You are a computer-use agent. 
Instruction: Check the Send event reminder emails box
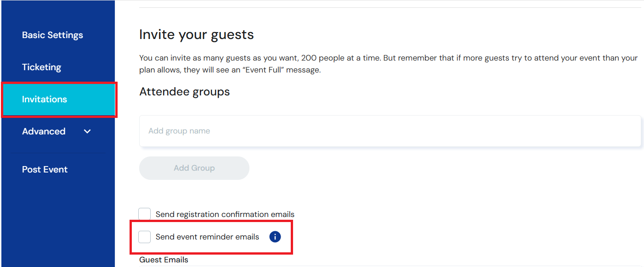pyautogui.click(x=144, y=237)
